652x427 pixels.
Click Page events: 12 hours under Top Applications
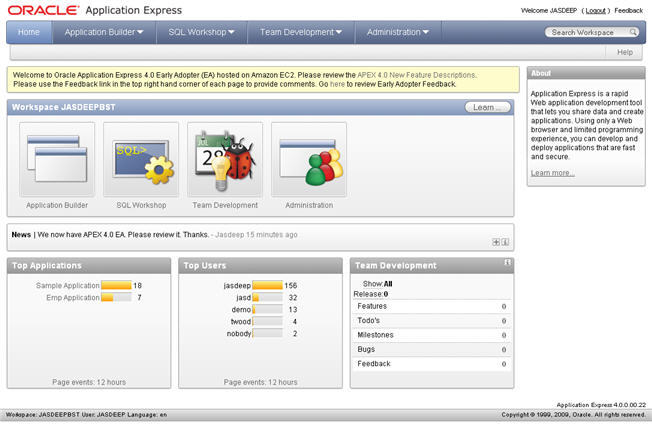(x=89, y=382)
